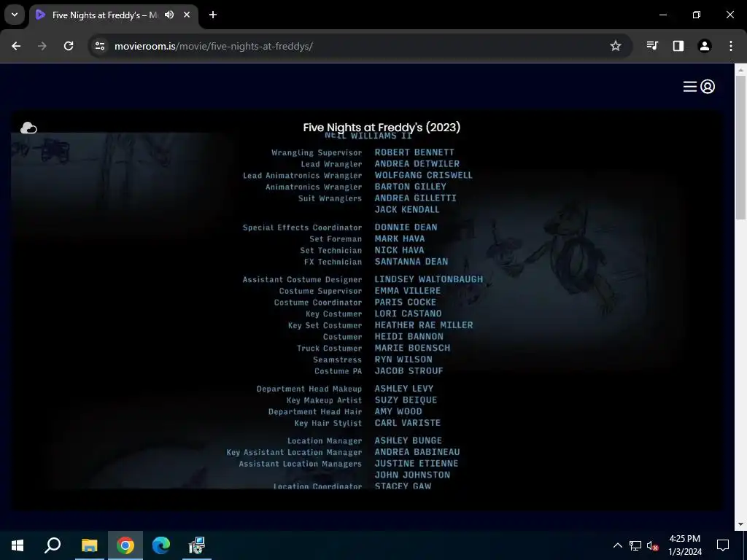Click the cloud icon on the video player
Image resolution: width=747 pixels, height=560 pixels.
coord(28,128)
